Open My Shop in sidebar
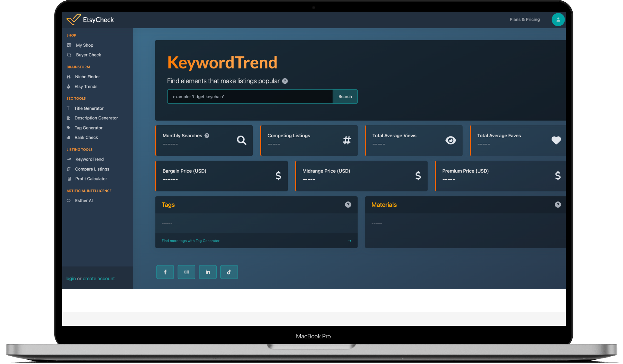The image size is (623, 364). point(85,45)
